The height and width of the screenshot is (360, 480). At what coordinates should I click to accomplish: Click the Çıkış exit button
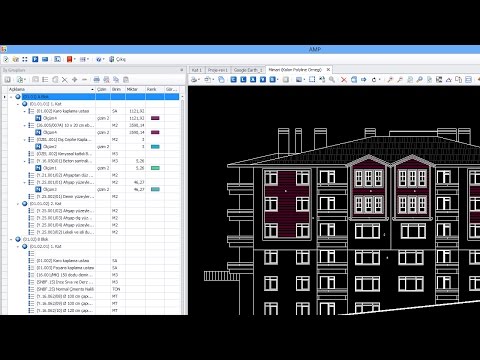coord(117,59)
